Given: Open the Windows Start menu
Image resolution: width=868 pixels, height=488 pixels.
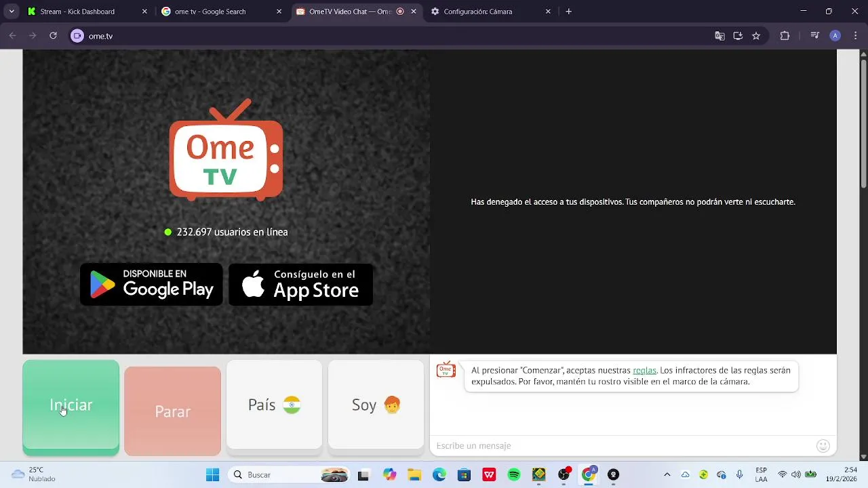Looking at the screenshot, I should [212, 474].
